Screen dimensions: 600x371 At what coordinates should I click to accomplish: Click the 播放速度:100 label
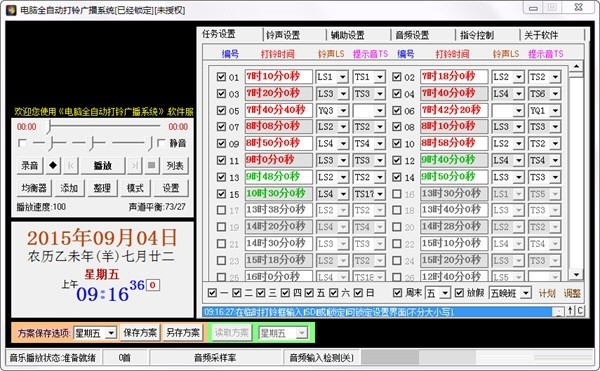41,207
